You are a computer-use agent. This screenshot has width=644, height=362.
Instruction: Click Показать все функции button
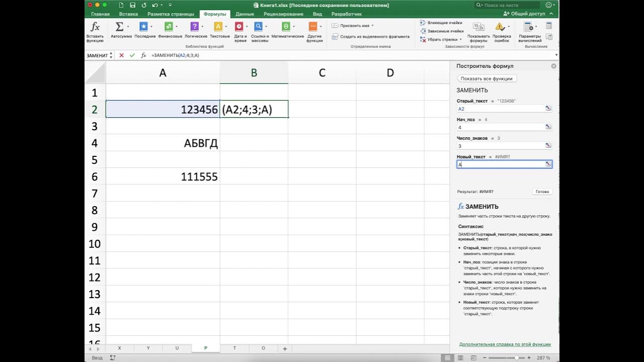click(x=487, y=78)
